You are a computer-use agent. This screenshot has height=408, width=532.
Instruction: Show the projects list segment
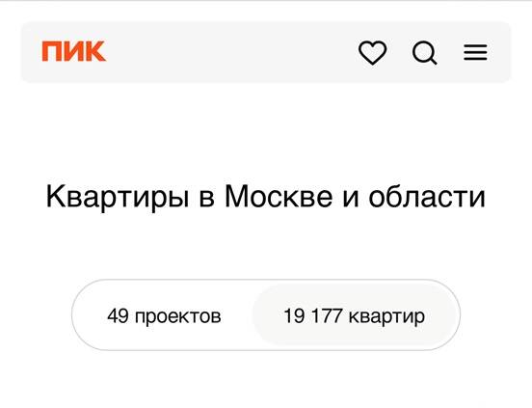point(164,315)
